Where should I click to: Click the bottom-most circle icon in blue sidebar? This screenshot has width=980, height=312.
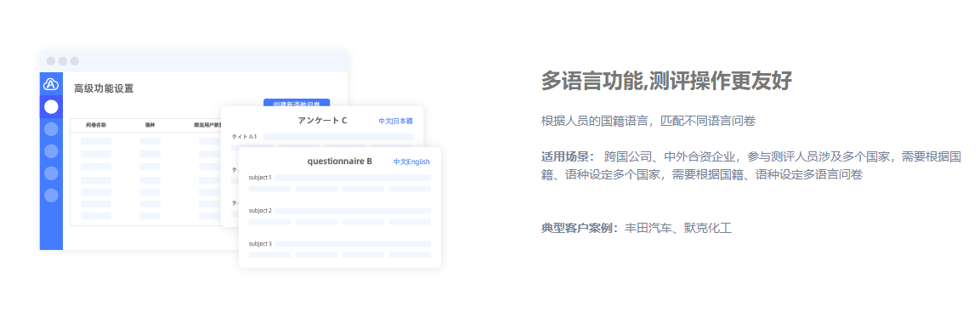coord(51,195)
